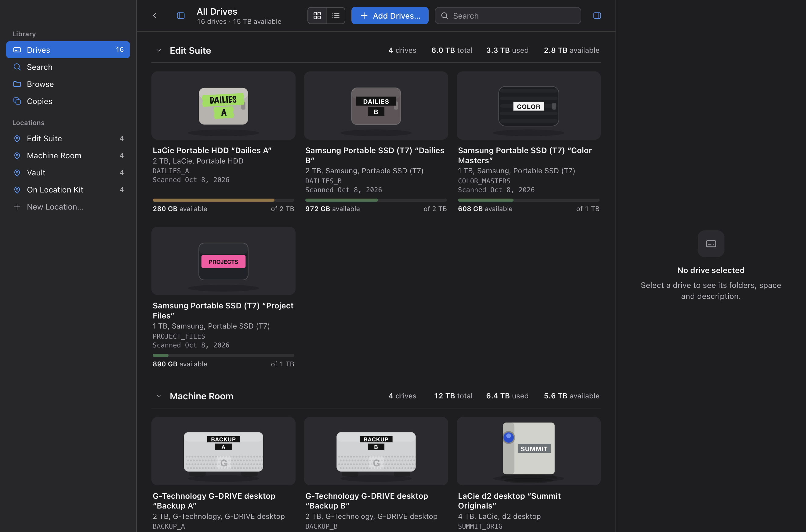Screen dimensions: 806x532
Task: Select the Color Masters drive thumbnail
Action: [528, 106]
